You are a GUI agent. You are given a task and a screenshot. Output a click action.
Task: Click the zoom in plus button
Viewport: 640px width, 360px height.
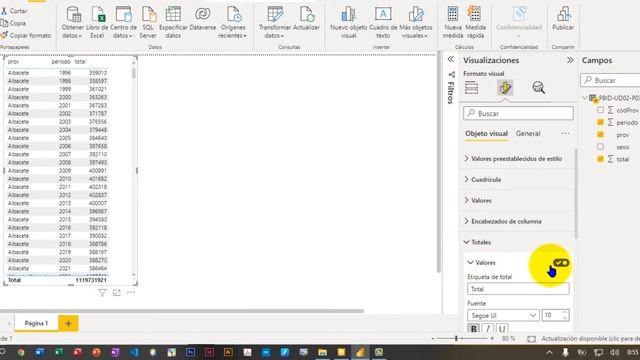click(492, 338)
